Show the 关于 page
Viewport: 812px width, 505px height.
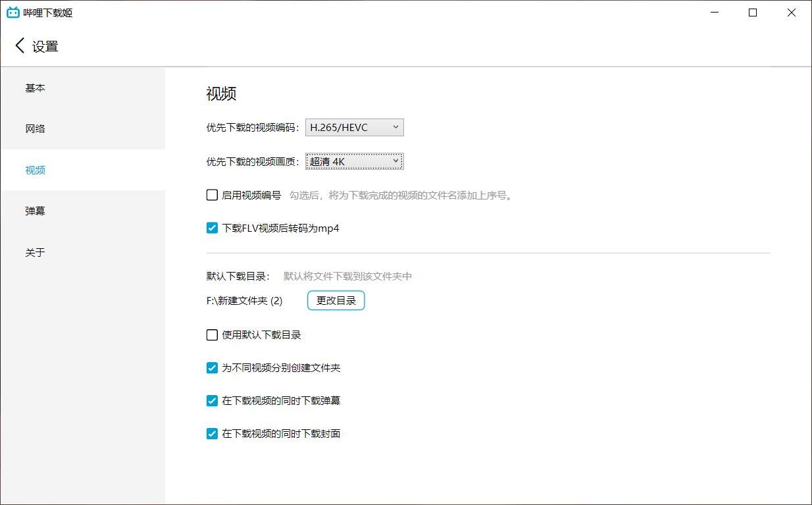tap(36, 252)
